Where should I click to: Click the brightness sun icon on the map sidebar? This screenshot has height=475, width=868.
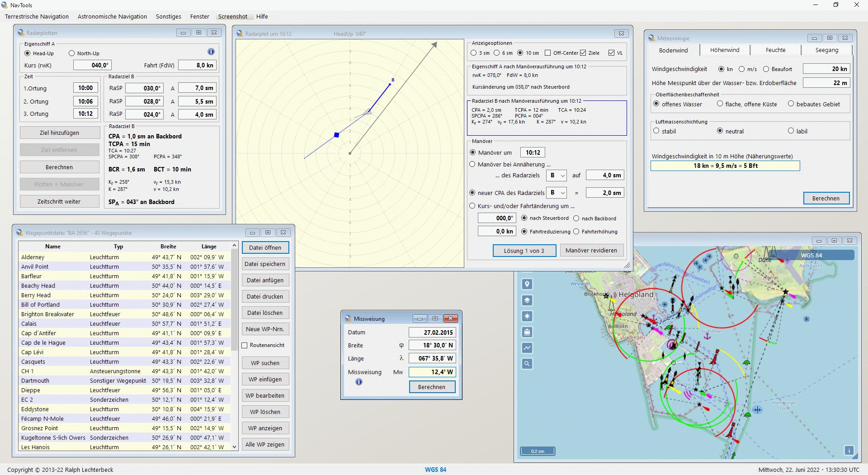click(x=526, y=316)
